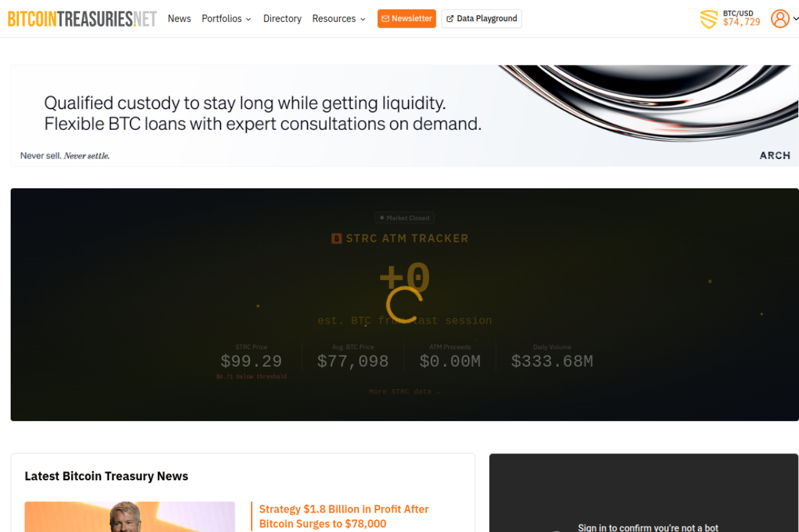799x532 pixels.
Task: Click the orange B icon beside STRC ATM Tracker
Action: 336,238
